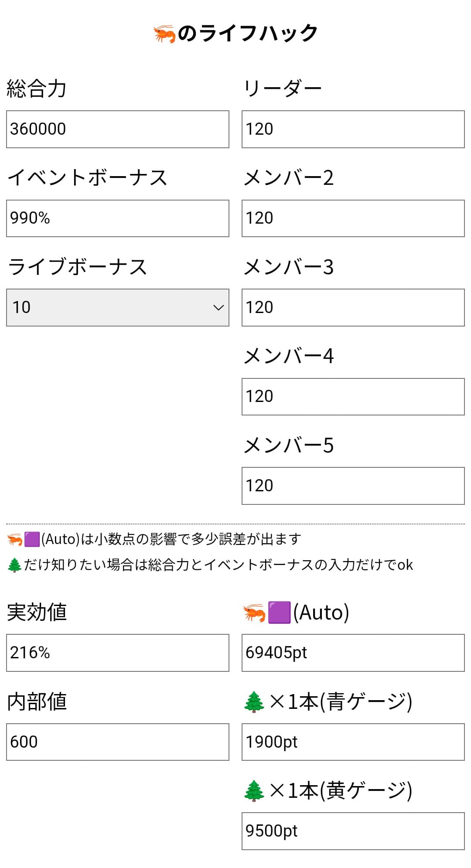Click the 内部値 field showing 600

118,742
